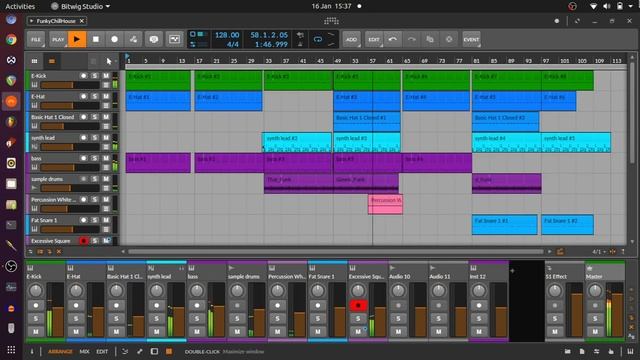Viewport: 640px width, 360px height.
Task: Select the Fat Snare 1 #1 clip
Action: click(504, 224)
